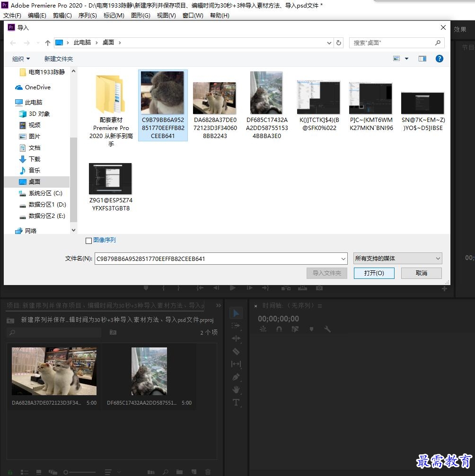Click the program monitor Play button
Image resolution: width=475 pixels, height=476 pixels.
[232, 288]
